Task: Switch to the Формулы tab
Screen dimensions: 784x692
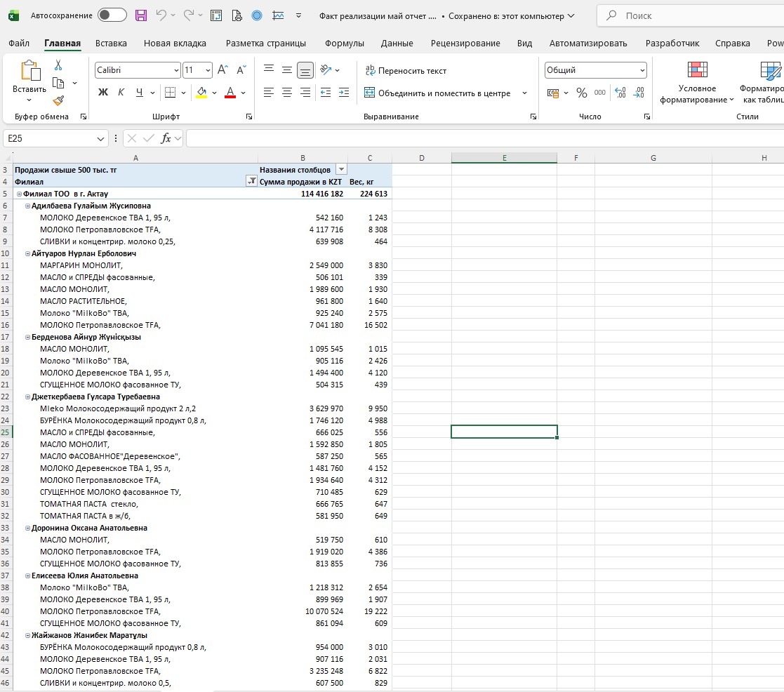Action: pos(345,43)
